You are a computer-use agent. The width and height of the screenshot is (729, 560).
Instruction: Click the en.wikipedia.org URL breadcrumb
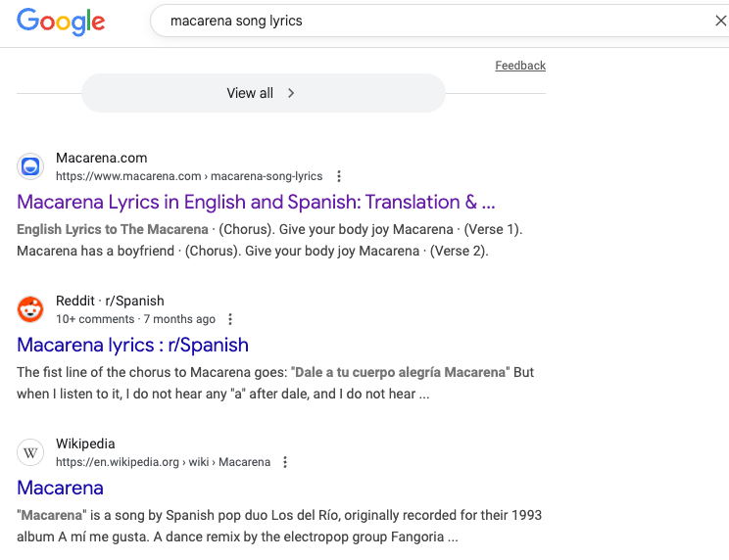pos(163,462)
